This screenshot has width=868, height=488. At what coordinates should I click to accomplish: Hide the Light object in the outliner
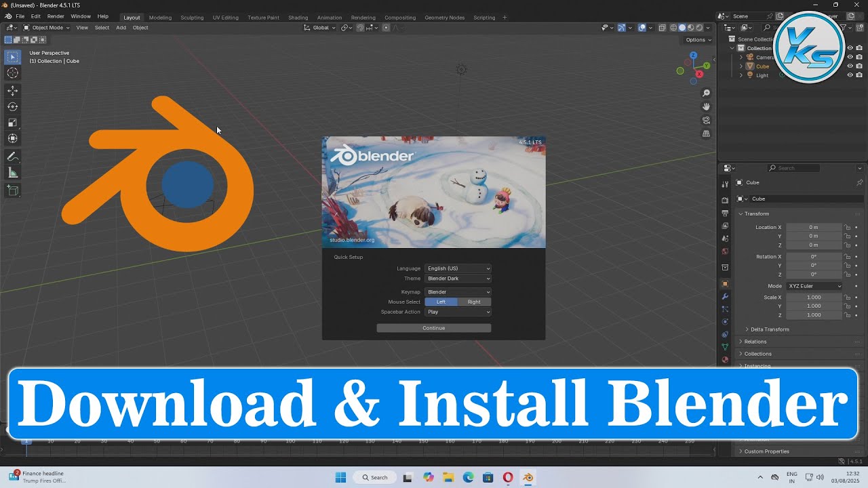point(850,75)
